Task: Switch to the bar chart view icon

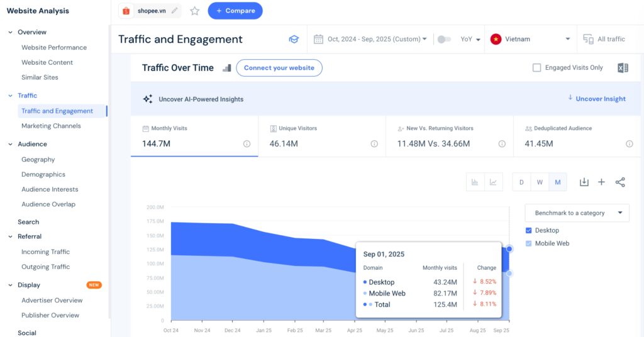Action: 475,182
